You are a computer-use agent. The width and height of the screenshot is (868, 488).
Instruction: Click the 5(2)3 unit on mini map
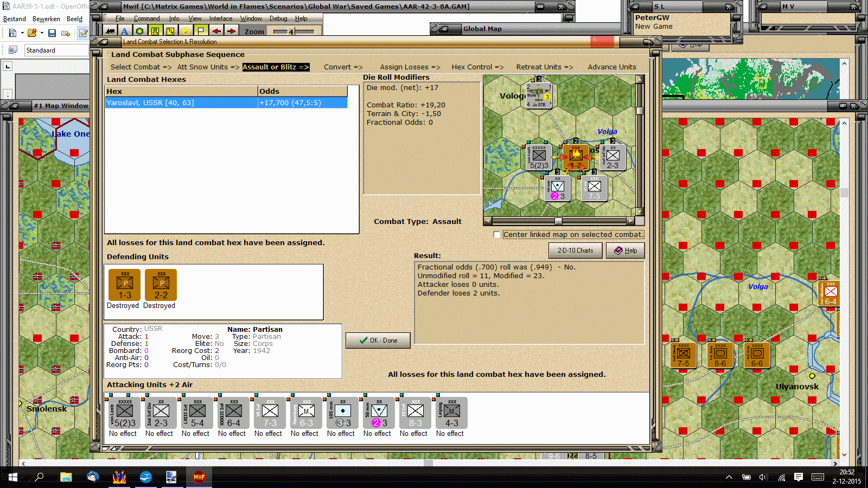point(539,157)
